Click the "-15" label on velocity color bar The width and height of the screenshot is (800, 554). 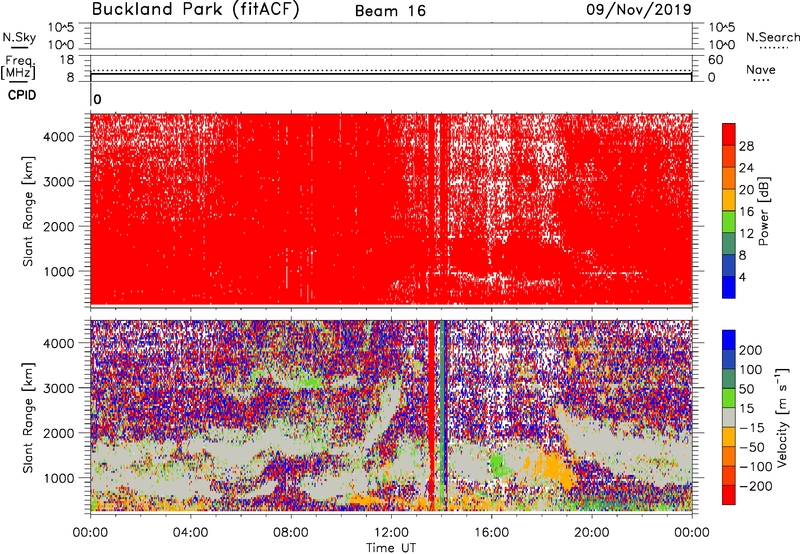tap(752, 427)
